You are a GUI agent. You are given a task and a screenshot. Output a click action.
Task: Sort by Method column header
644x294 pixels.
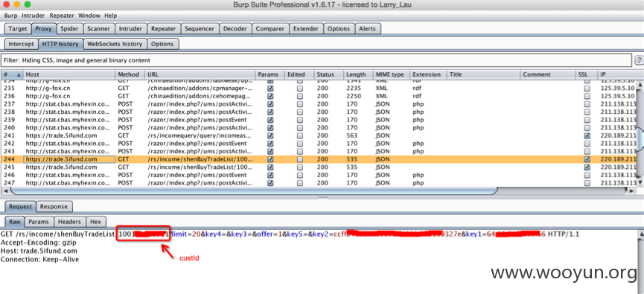click(x=130, y=74)
